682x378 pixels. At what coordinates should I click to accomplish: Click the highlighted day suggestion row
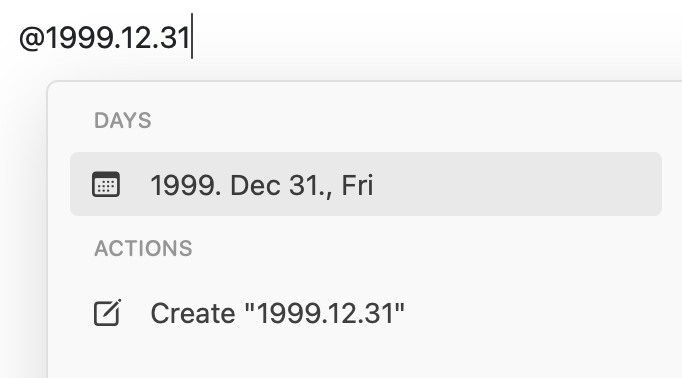pyautogui.click(x=366, y=184)
